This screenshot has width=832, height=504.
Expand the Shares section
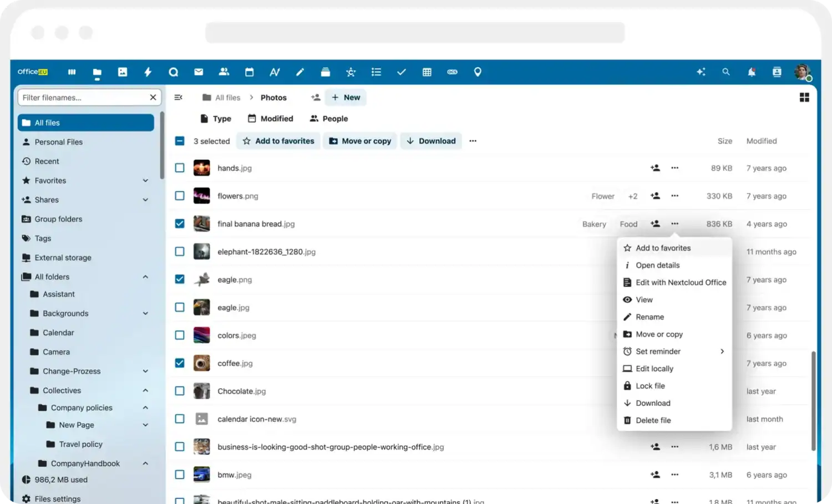[x=145, y=200]
